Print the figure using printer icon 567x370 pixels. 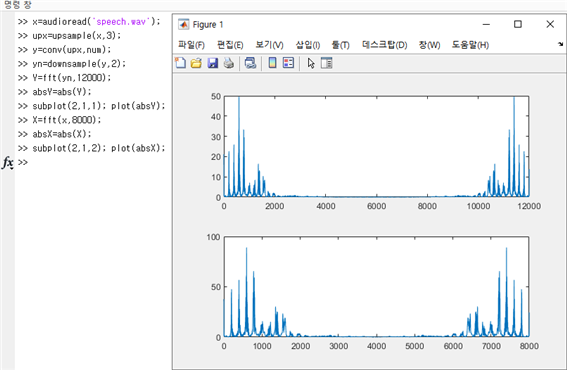229,63
